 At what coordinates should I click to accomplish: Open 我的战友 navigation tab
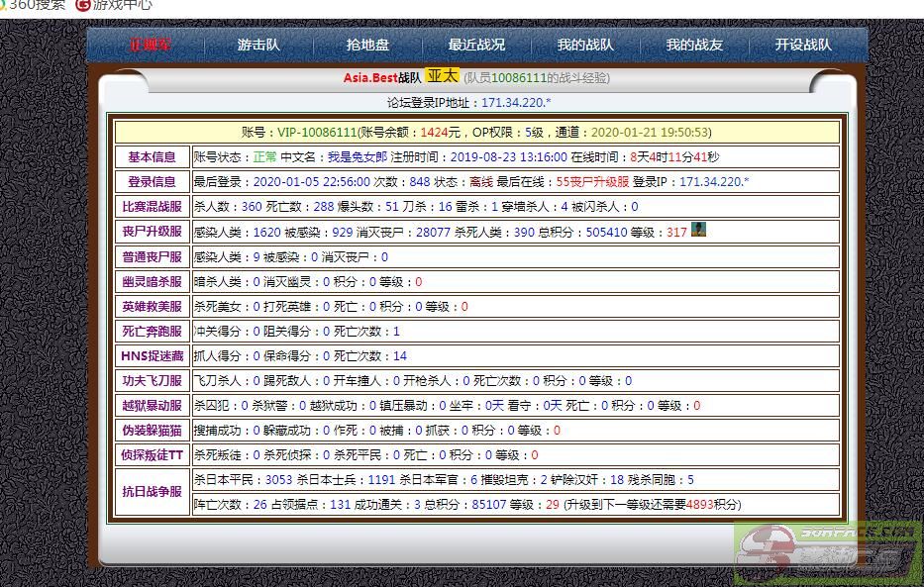(x=694, y=45)
